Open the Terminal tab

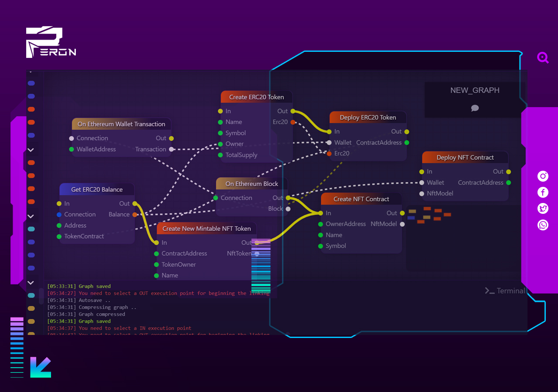click(505, 291)
